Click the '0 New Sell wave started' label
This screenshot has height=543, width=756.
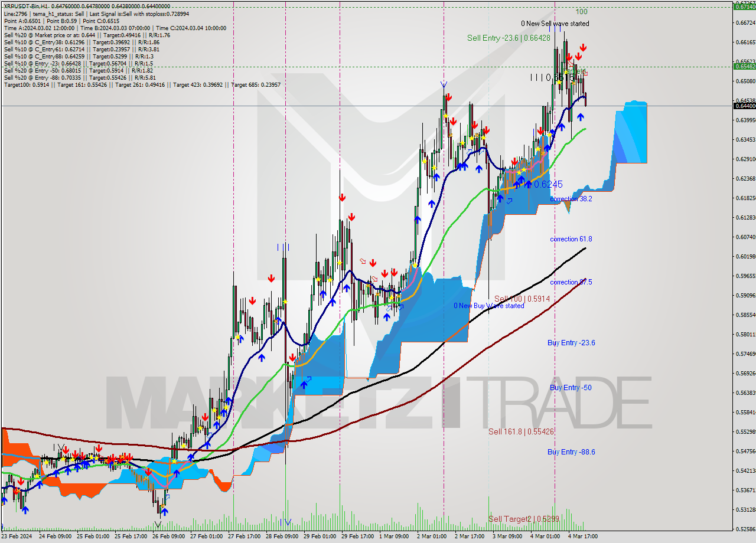[x=555, y=24]
